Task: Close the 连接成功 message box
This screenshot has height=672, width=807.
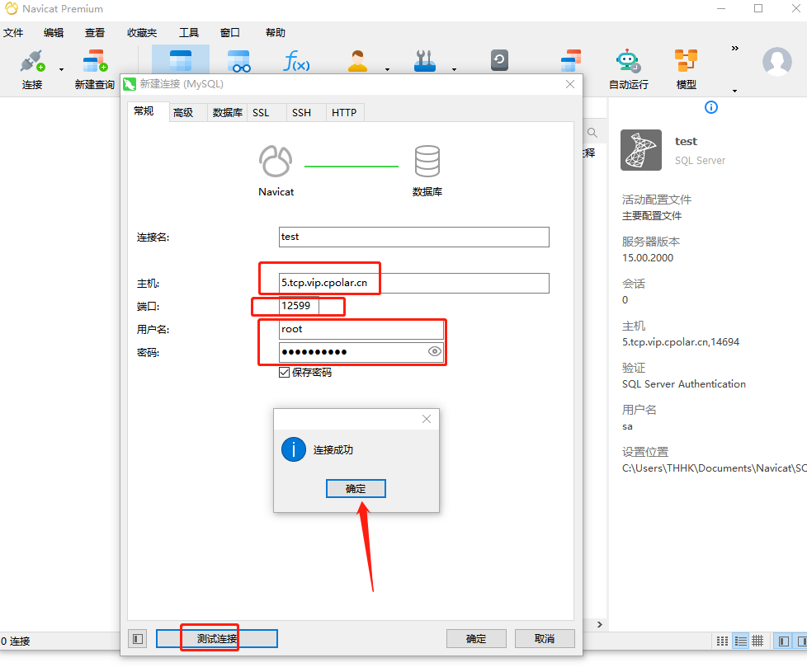Action: (426, 419)
